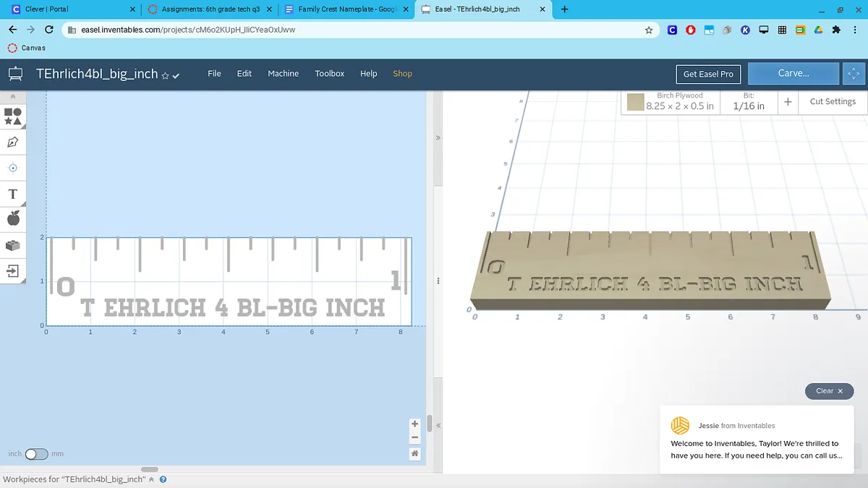Expand the Workpieces panel chevron
Image resolution: width=868 pixels, height=488 pixels.
[x=152, y=479]
